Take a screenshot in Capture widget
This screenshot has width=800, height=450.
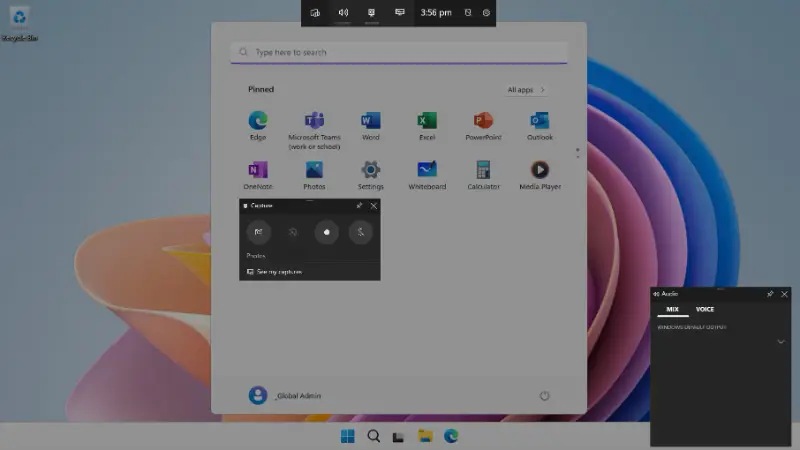point(259,232)
